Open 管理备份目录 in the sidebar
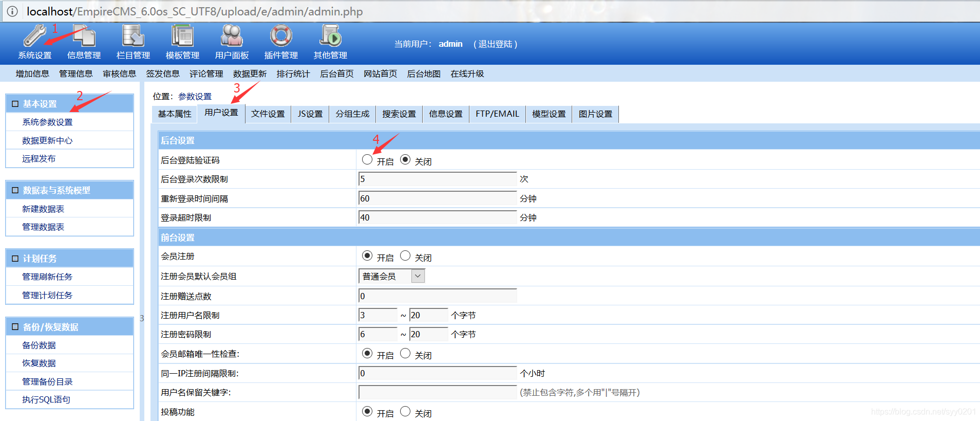 [47, 382]
